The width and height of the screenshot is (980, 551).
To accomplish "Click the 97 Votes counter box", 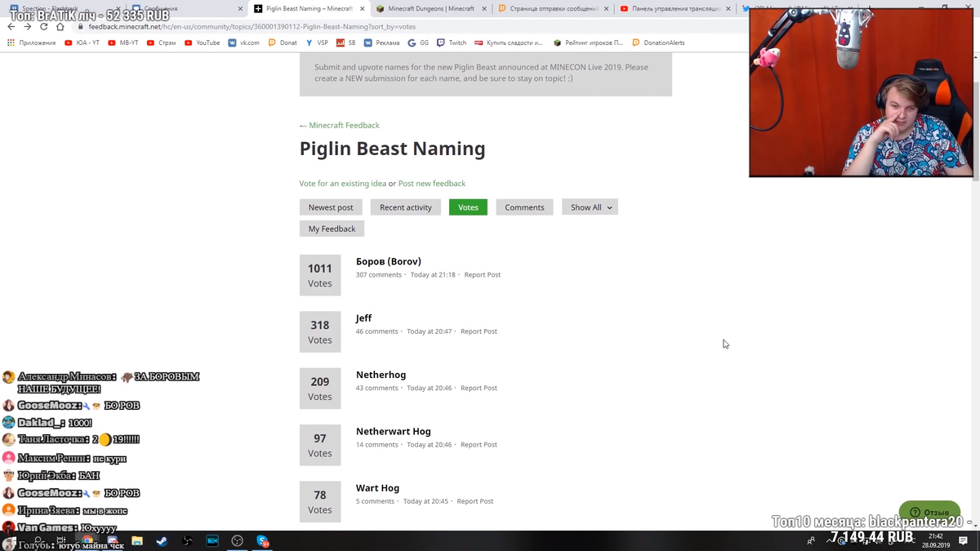I will tap(320, 445).
